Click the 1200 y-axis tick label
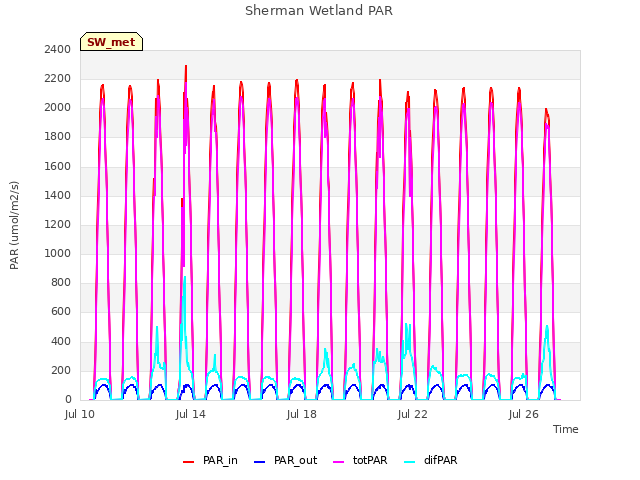 (58, 224)
